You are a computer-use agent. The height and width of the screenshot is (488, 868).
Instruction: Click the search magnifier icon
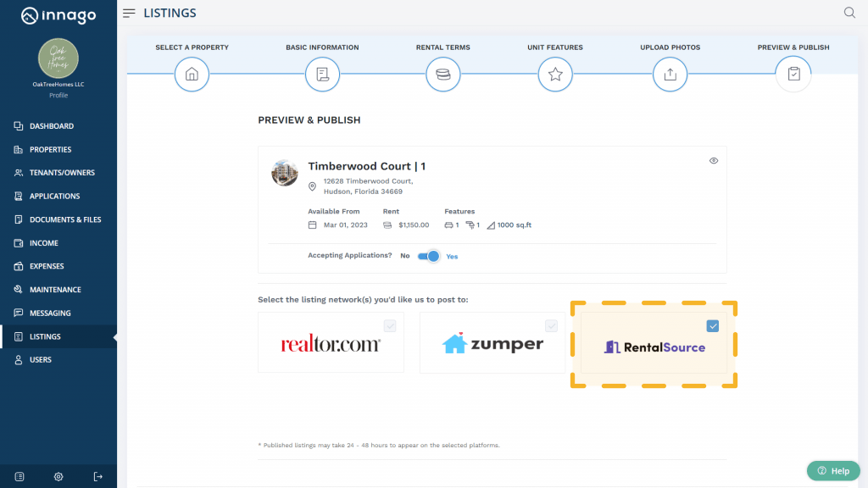[849, 13]
